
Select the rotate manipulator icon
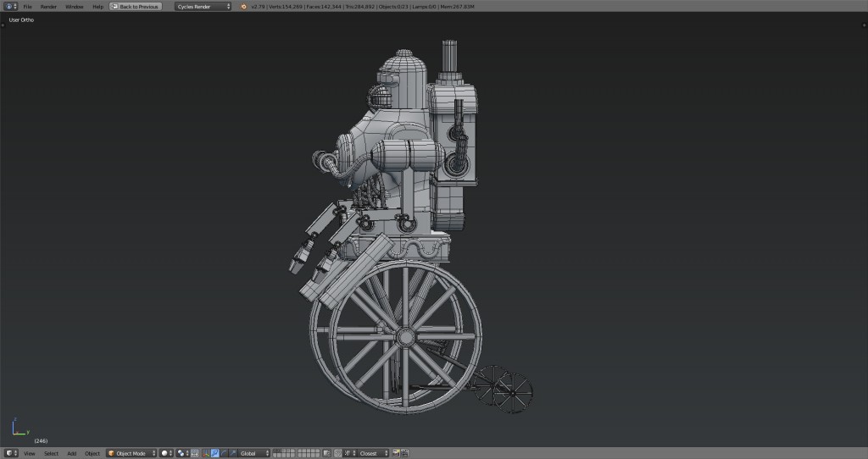[x=224, y=453]
